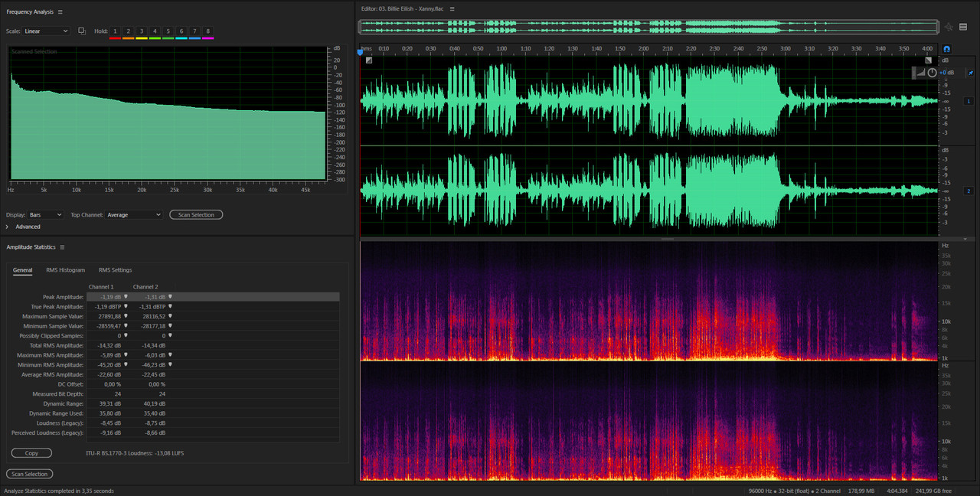This screenshot has width=980, height=496.
Task: Click the ITU-R BS.1770-3 Loudness: -13,08 LUFS text
Action: 135,453
